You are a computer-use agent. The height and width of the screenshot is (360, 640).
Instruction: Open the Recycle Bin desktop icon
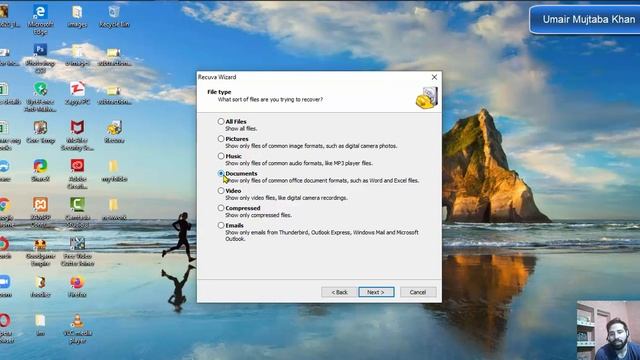(x=114, y=16)
